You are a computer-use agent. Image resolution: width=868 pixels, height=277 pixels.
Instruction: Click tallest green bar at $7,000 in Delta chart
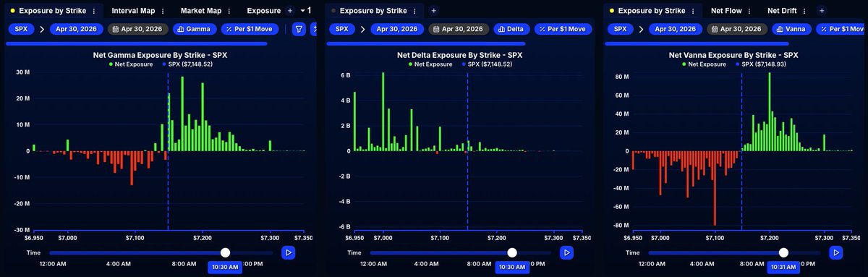(x=383, y=111)
